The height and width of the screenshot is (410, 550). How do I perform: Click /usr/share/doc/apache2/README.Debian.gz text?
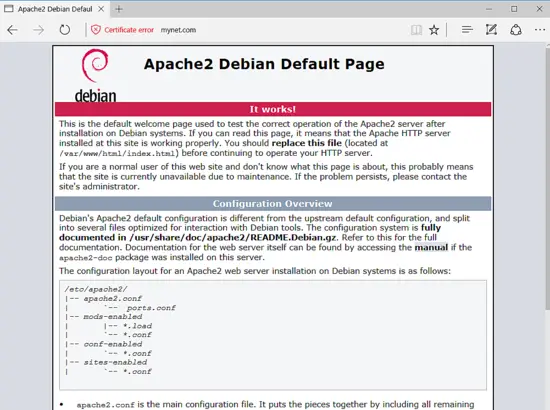(233, 237)
